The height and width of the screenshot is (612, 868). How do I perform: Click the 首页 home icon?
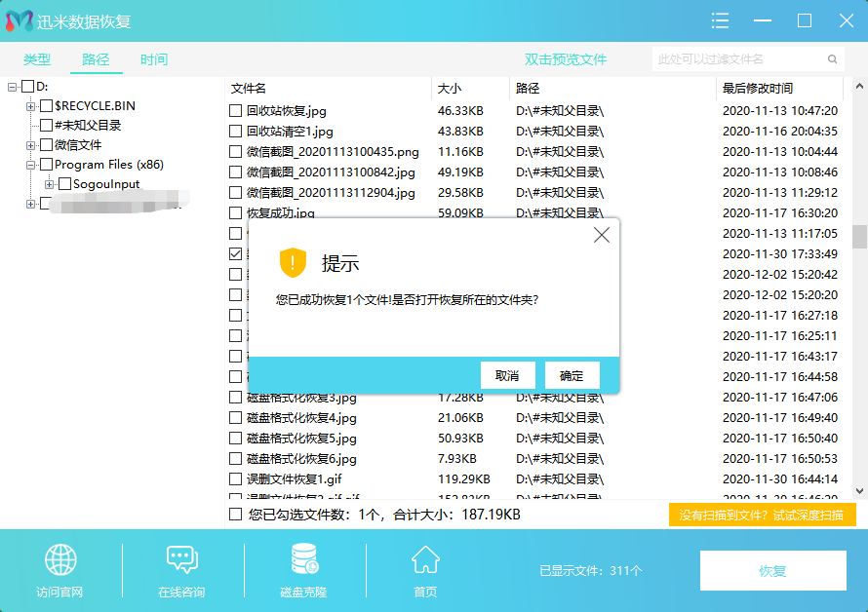pyautogui.click(x=424, y=558)
